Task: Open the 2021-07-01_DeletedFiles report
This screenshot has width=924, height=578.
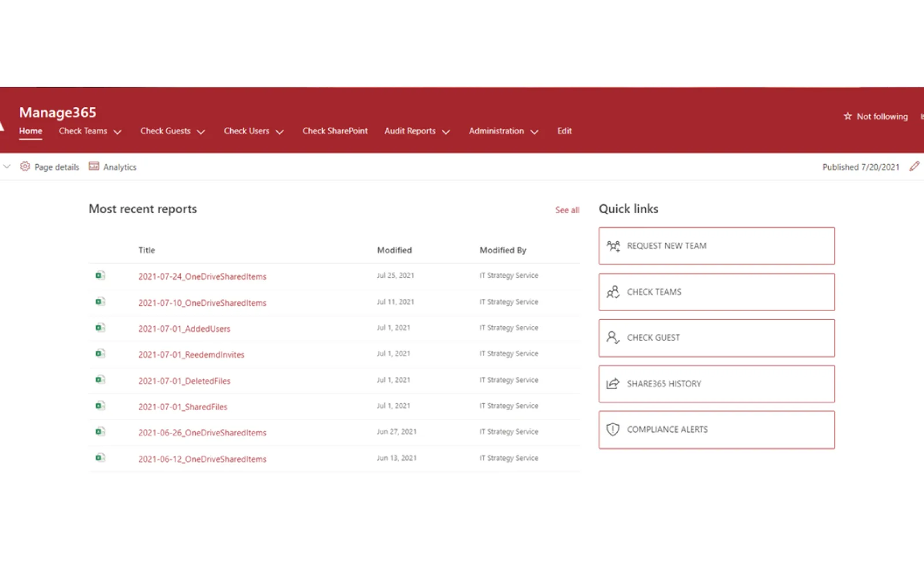Action: pos(184,381)
